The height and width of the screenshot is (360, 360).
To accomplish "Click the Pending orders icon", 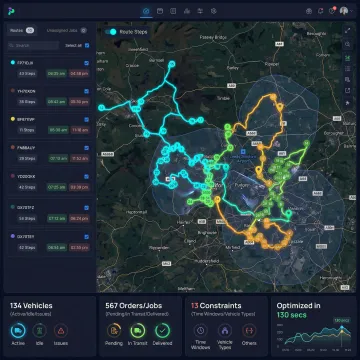I will pos(114,330).
